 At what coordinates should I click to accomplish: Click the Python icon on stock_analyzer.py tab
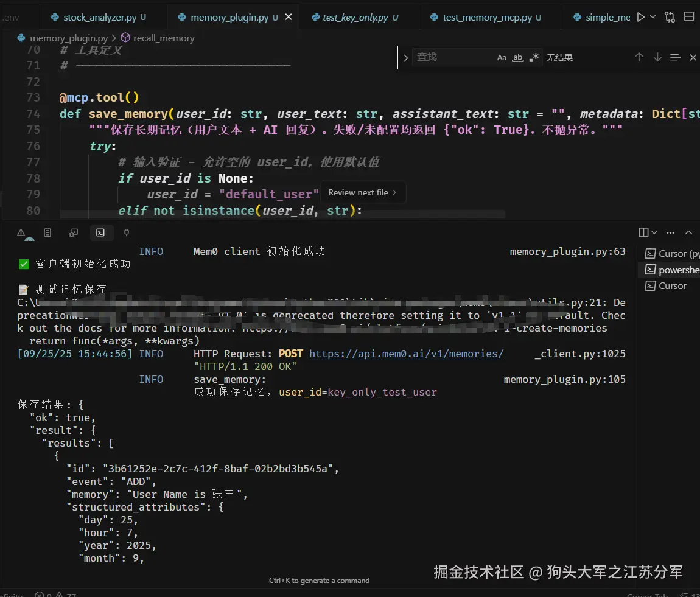pos(55,17)
